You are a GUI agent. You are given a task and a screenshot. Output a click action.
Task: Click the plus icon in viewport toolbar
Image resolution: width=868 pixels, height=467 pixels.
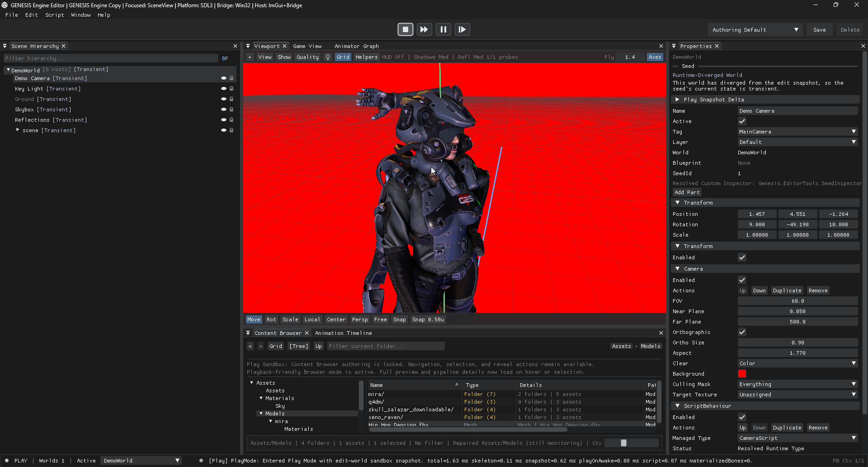click(250, 57)
